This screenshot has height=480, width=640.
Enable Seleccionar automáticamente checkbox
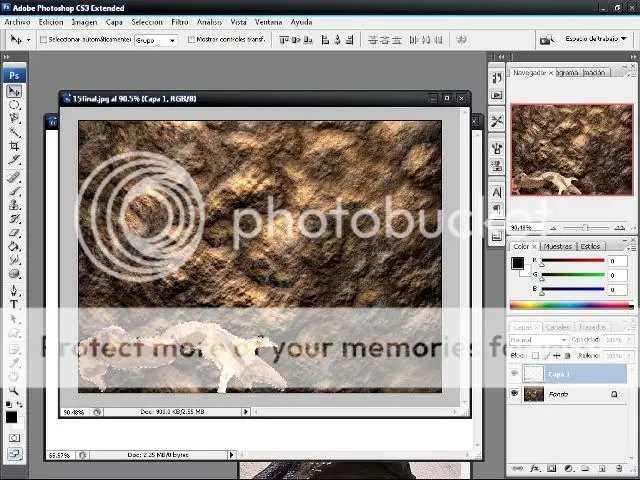[x=43, y=40]
